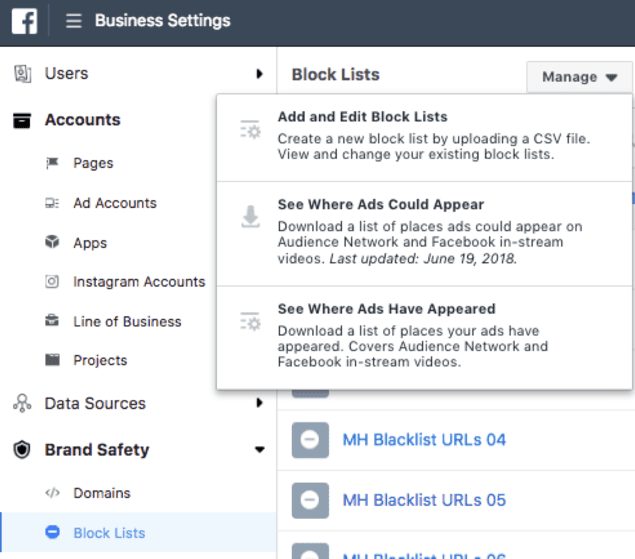Click the Brand Safety shield icon

[x=22, y=450]
